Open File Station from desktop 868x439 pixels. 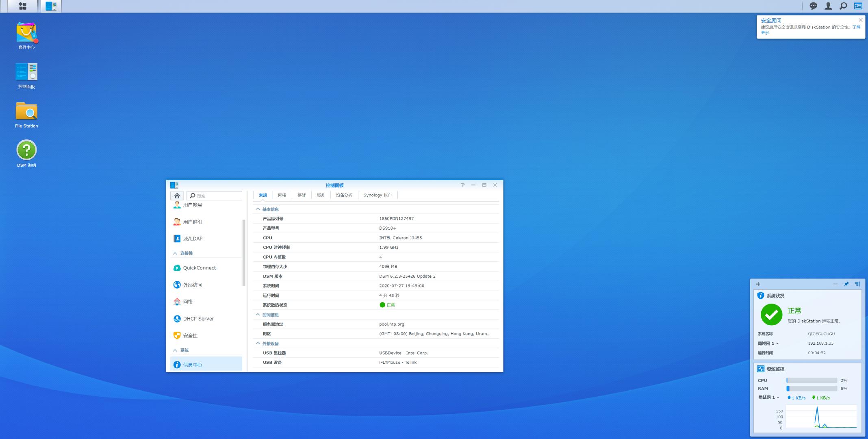click(26, 111)
